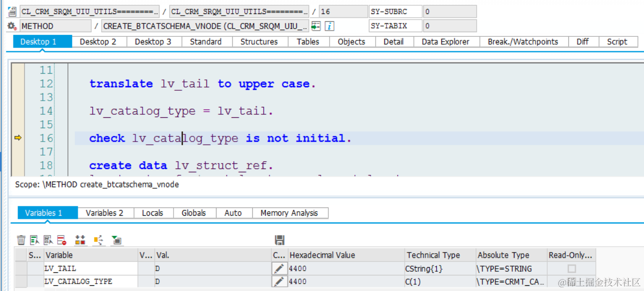Click the SY-TABIX value field
Image resolution: width=644 pixels, height=291 pixels.
tap(450, 26)
